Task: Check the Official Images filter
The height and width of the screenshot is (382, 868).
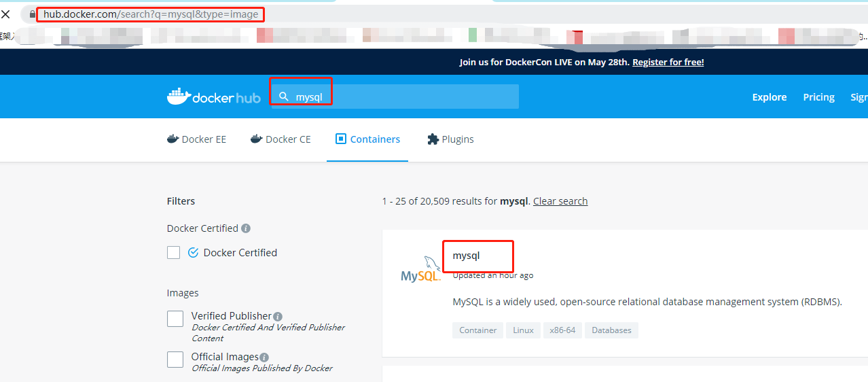Action: tap(175, 360)
